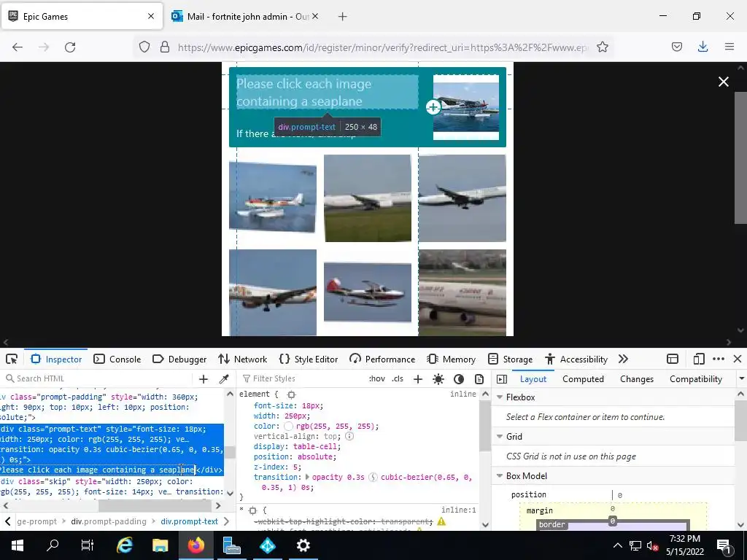Open the Save to Pocket icon
Image resolution: width=747 pixels, height=560 pixels.
coord(676,47)
